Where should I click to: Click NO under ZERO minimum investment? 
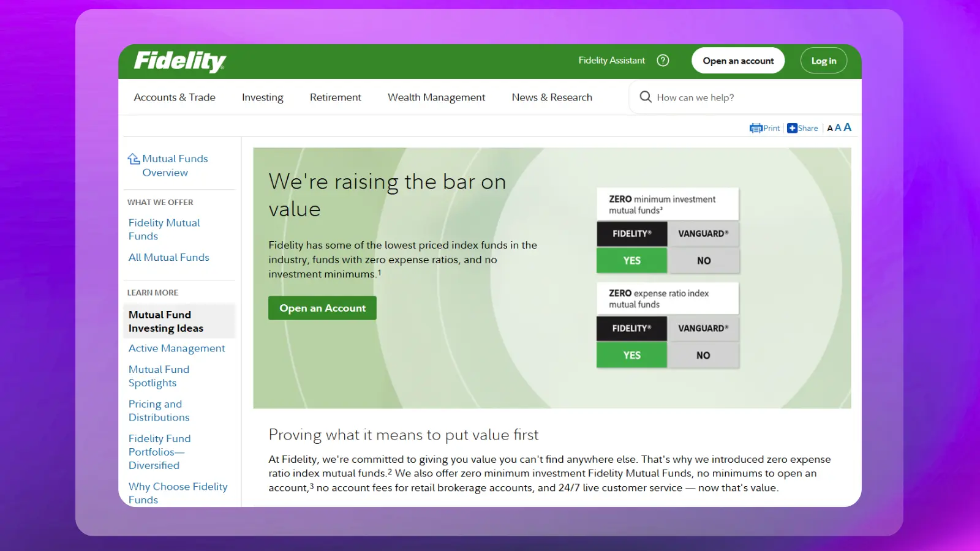point(704,261)
